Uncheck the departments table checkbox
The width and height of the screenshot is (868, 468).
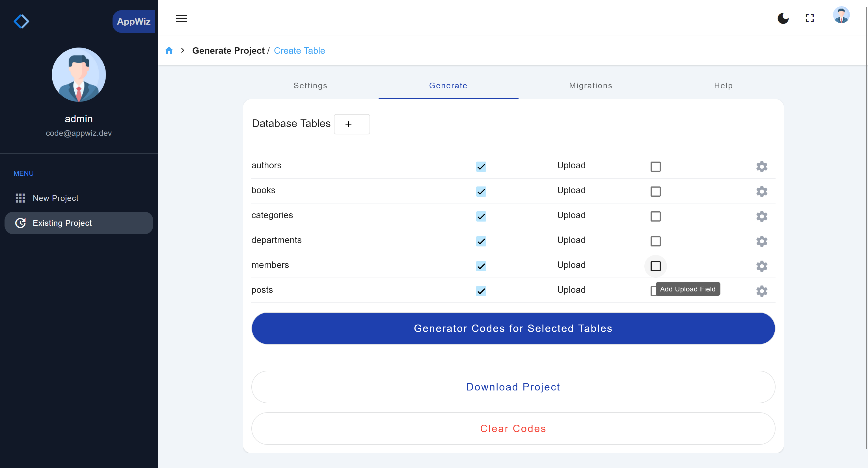coord(481,241)
